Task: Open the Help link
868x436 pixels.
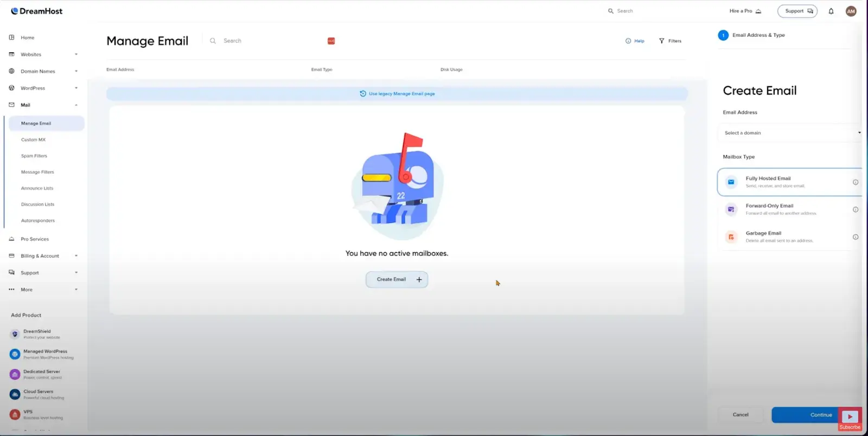Action: click(x=635, y=41)
